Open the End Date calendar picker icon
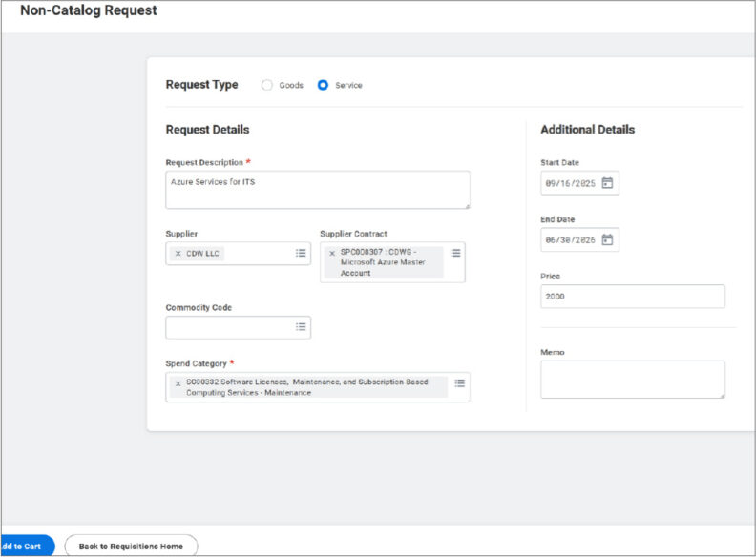This screenshot has width=756, height=557. (x=607, y=239)
